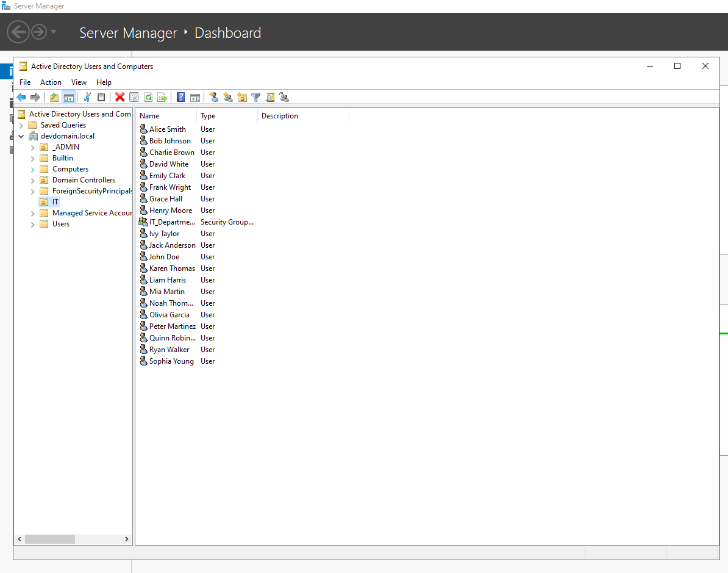This screenshot has width=728, height=573.
Task: Click the tree pane horizontal scrollbar thumb
Action: (x=49, y=539)
